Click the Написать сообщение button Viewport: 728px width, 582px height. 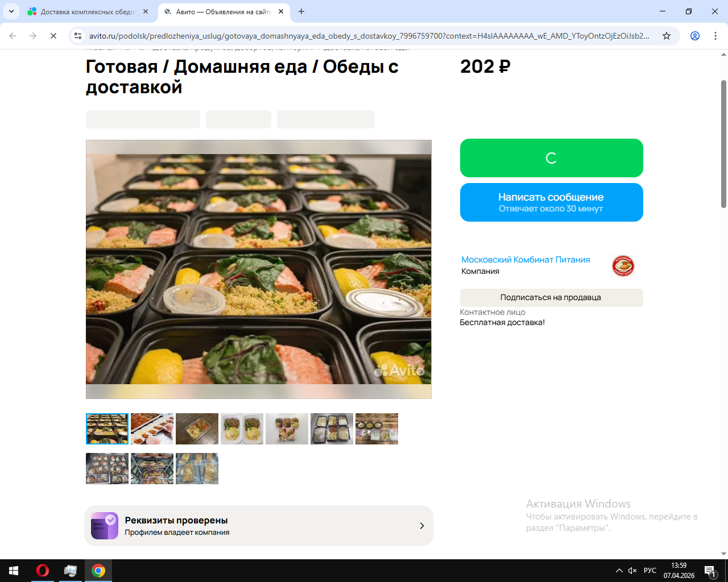(x=551, y=202)
